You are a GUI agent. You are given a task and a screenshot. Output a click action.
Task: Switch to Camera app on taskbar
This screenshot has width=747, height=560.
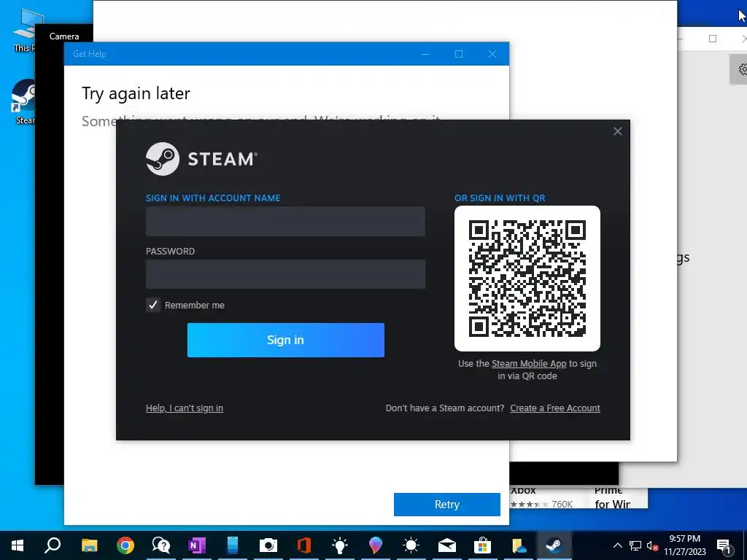click(268, 545)
